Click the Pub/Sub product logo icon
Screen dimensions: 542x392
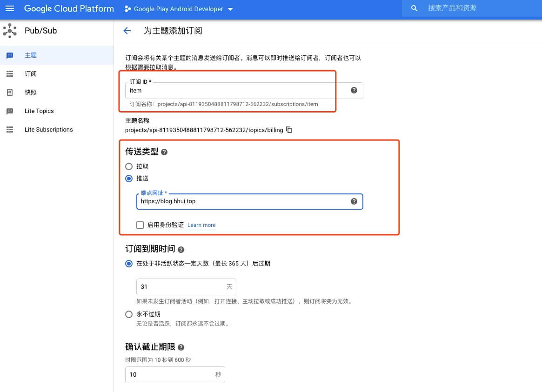pos(10,31)
